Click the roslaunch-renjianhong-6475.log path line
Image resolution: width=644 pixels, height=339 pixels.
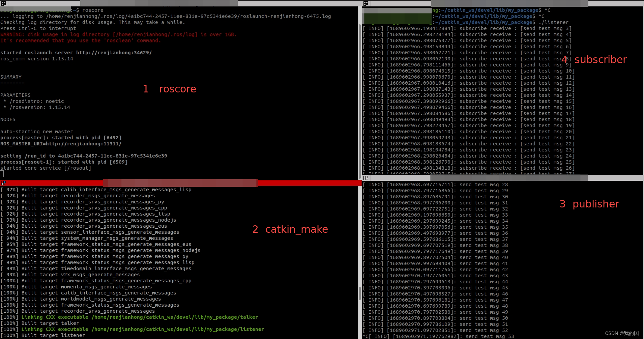166,16
